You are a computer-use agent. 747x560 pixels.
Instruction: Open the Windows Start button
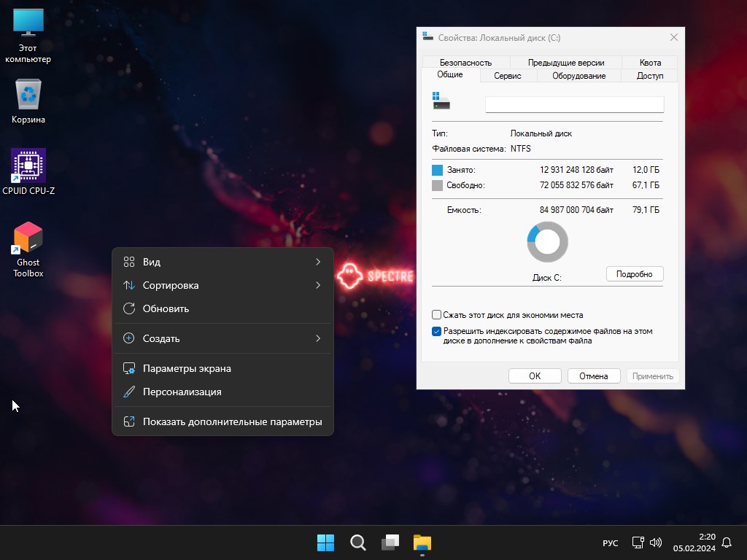326,542
